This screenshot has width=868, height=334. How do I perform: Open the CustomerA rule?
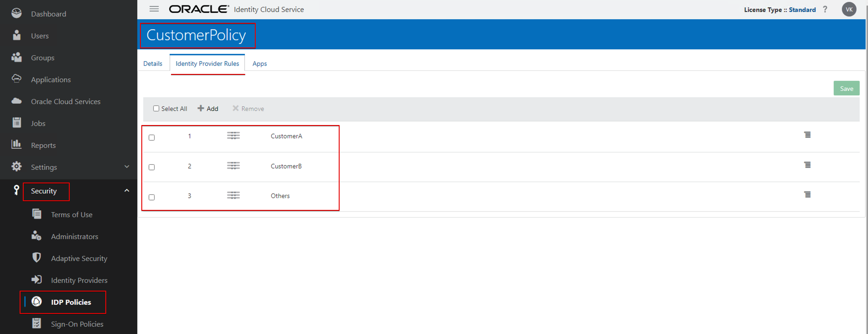[x=286, y=136]
